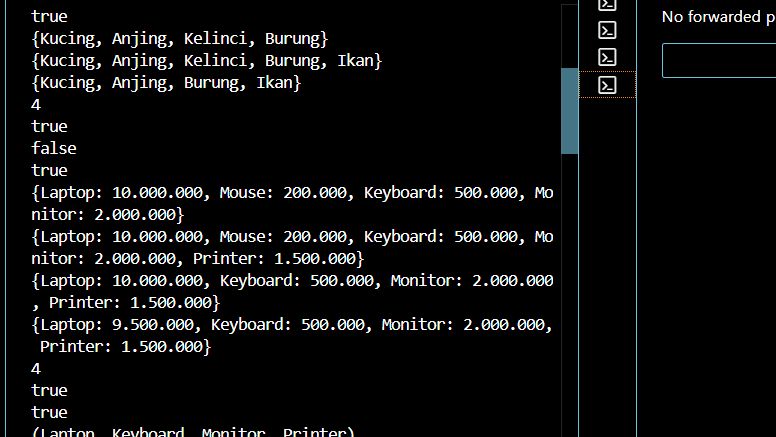
Task: Switch to the third terminal icon from top
Action: coord(607,57)
